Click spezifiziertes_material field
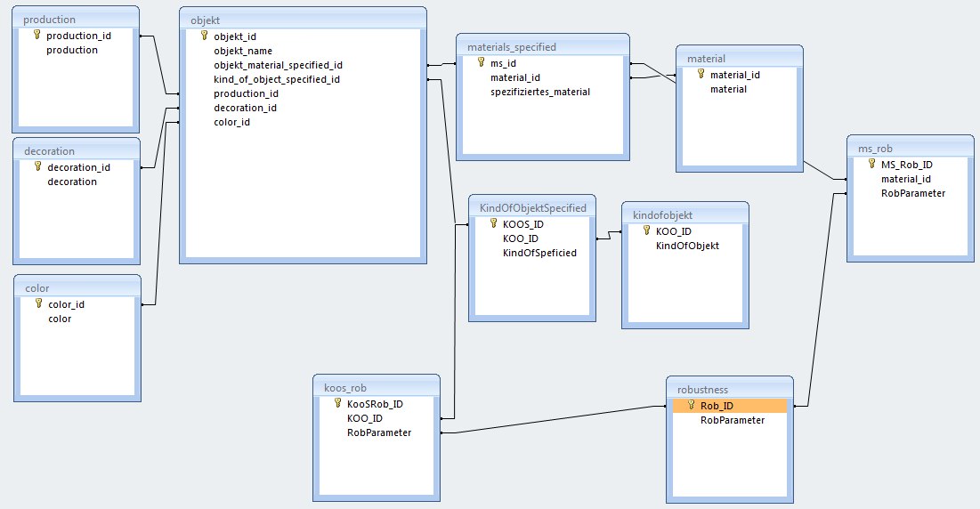This screenshot has height=509, width=980. [540, 92]
